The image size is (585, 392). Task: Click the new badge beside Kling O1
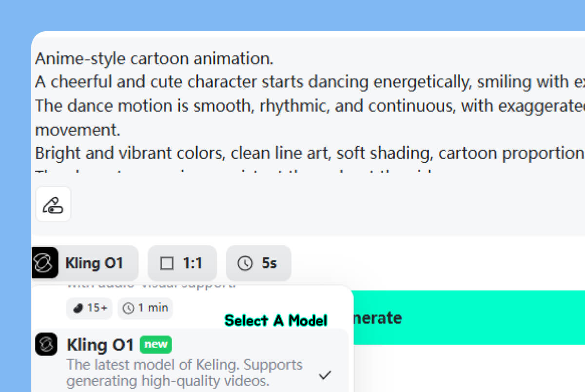pyautogui.click(x=156, y=344)
